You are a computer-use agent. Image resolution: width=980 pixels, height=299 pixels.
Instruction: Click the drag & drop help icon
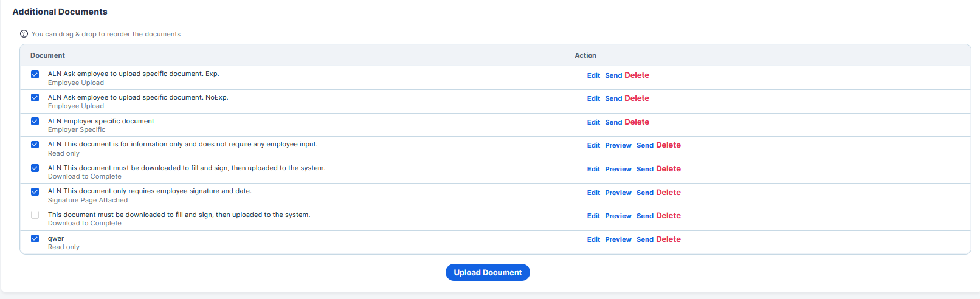[x=24, y=34]
